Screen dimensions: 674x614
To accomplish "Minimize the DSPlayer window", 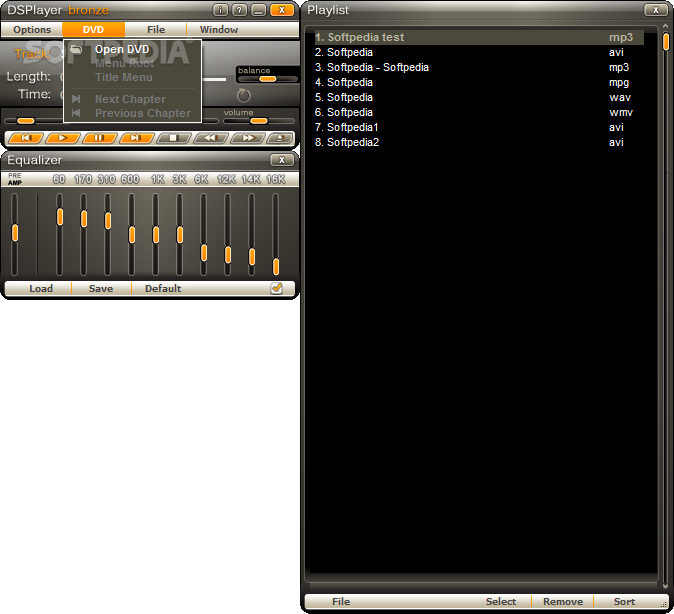I will tap(258, 10).
